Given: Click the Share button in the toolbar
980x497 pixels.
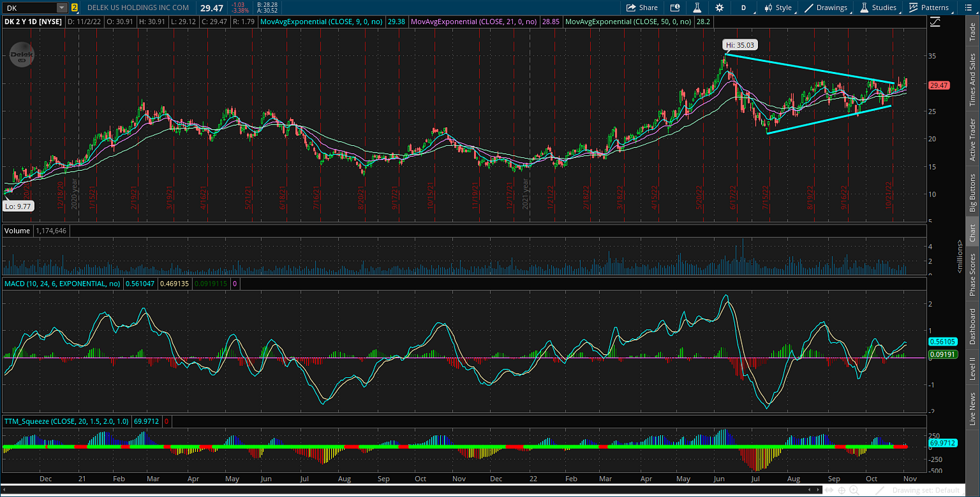Looking at the screenshot, I should (642, 7).
